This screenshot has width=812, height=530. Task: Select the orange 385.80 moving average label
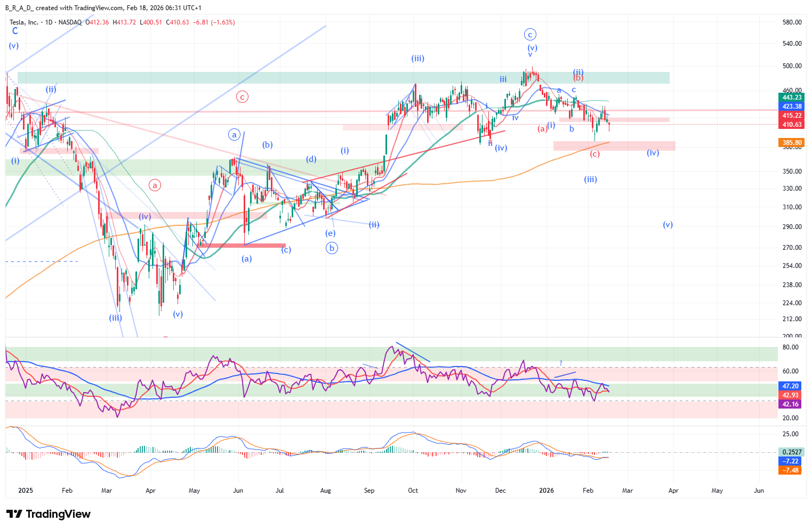point(791,143)
